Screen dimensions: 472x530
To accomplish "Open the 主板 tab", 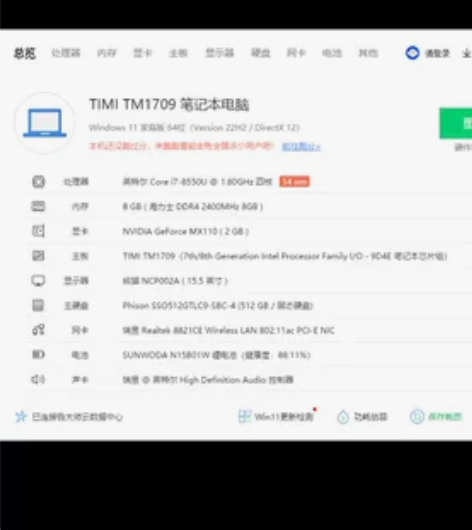I will tap(178, 53).
